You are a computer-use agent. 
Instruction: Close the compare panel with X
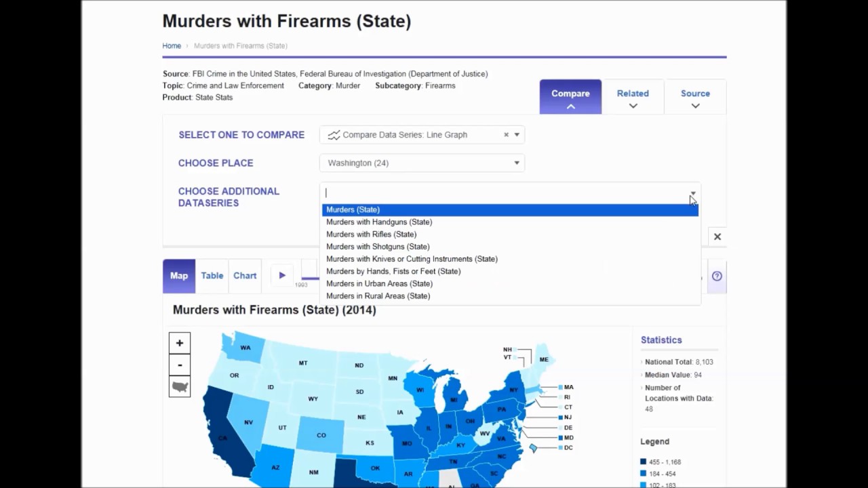coord(717,237)
